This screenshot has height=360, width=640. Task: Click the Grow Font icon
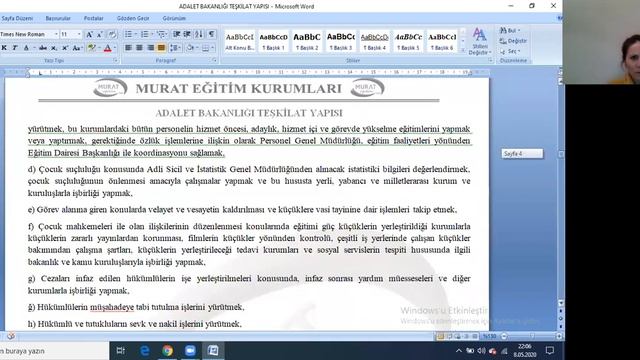click(x=89, y=35)
